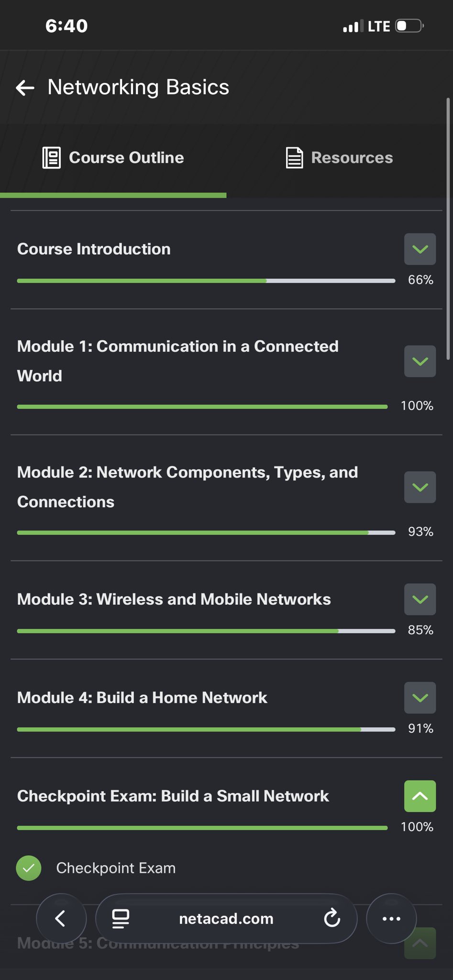This screenshot has height=980, width=453.
Task: Collapse the Checkpoint Exam: Build a Small Network section
Action: (420, 796)
